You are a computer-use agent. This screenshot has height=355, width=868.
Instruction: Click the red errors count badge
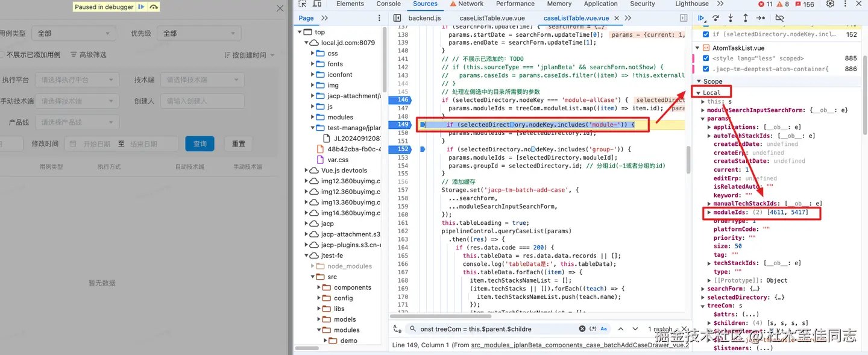pos(764,4)
